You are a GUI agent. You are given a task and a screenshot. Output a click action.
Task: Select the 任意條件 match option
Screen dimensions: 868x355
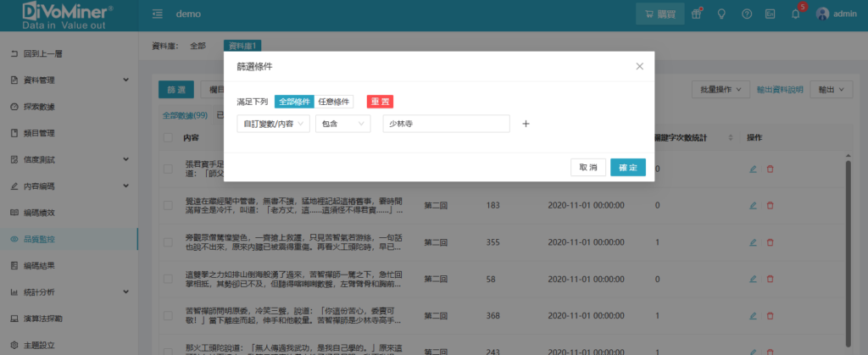[334, 102]
